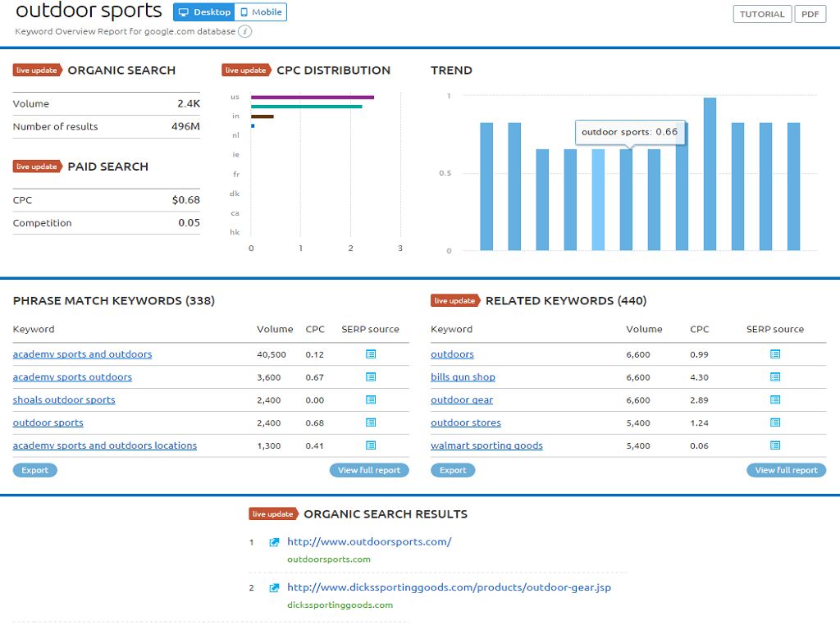Image resolution: width=840 pixels, height=630 pixels.
Task: View full report for related keywords
Action: (x=786, y=470)
